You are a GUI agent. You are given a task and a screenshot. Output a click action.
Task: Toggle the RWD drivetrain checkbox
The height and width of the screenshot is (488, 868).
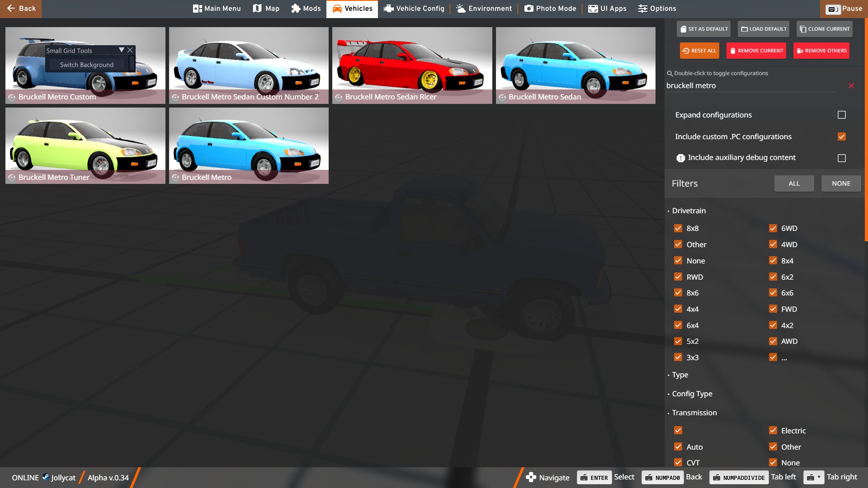click(x=678, y=277)
